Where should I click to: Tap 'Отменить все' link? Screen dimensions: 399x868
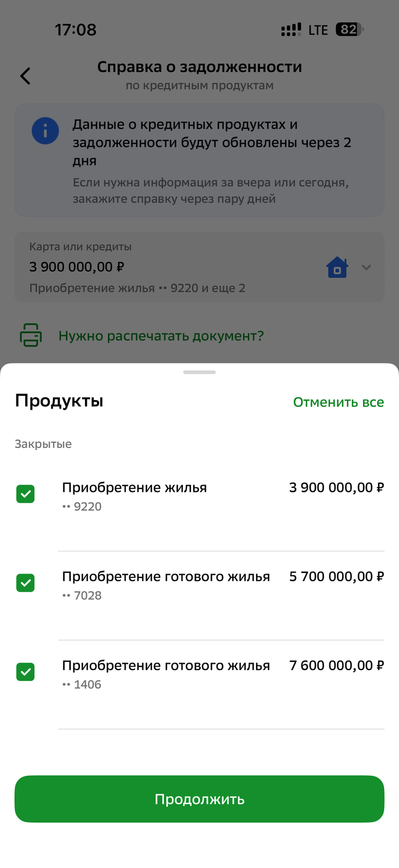(339, 402)
